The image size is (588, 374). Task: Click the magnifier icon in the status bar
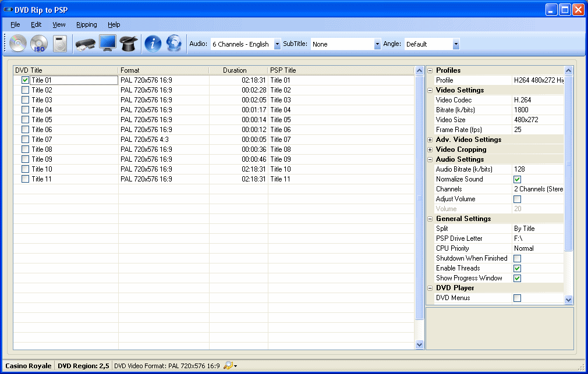pyautogui.click(x=227, y=366)
